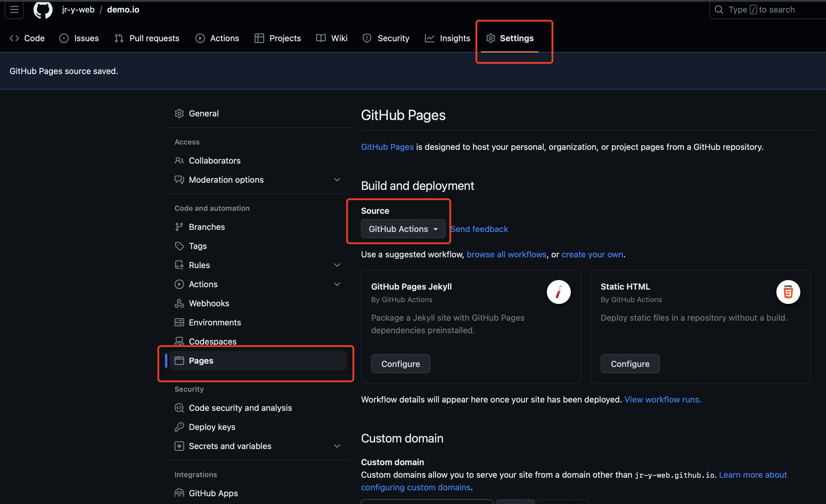This screenshot has width=826, height=504.
Task: Open Branches settings
Action: click(x=258, y=227)
